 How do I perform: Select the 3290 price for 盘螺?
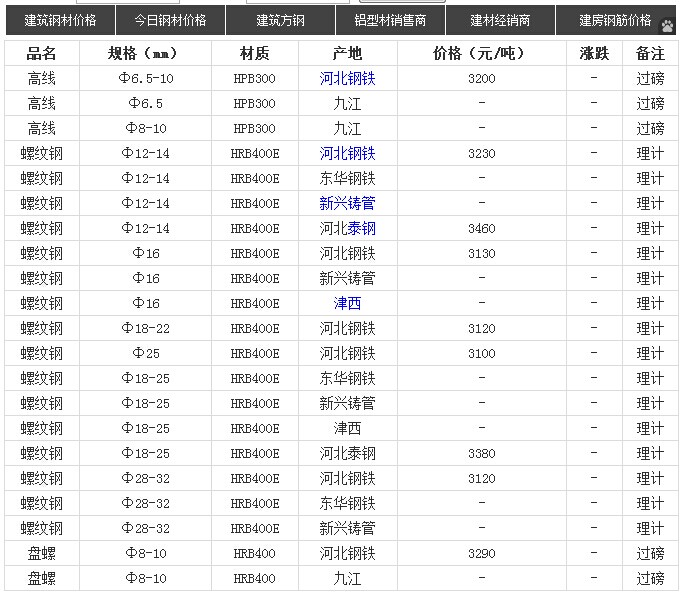click(x=482, y=553)
